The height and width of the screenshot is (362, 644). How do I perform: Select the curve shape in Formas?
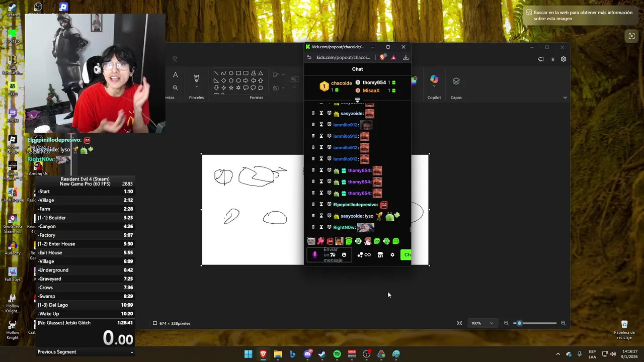point(223,73)
